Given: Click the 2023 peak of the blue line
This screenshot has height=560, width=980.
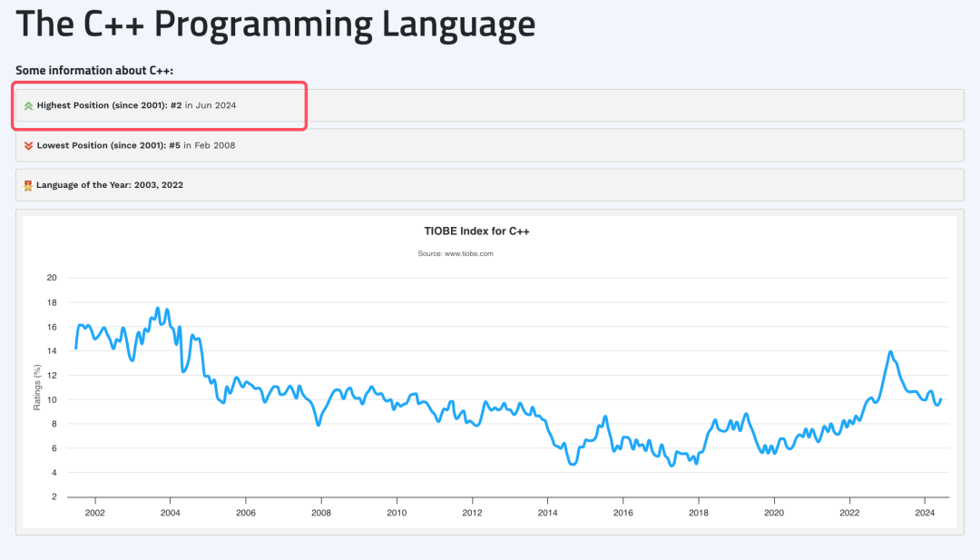Looking at the screenshot, I should 891,352.
